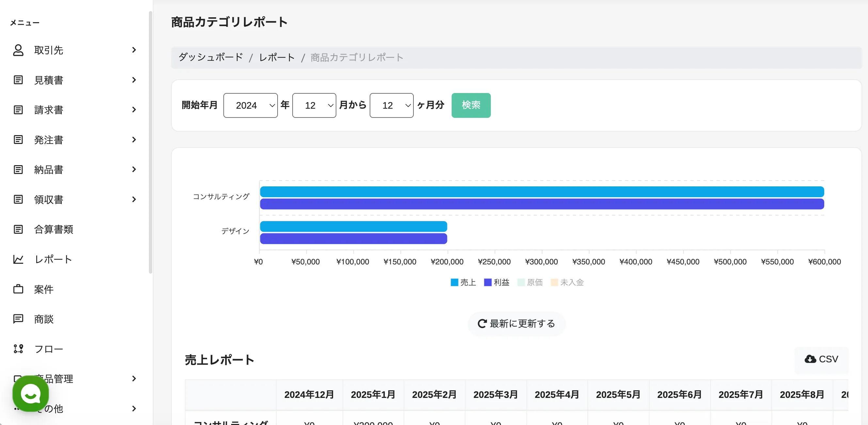Open the green chat support bubble

31,394
